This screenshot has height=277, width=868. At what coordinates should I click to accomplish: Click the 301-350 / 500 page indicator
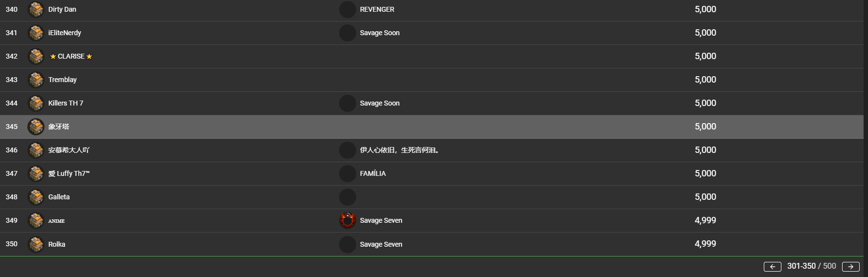point(811,266)
